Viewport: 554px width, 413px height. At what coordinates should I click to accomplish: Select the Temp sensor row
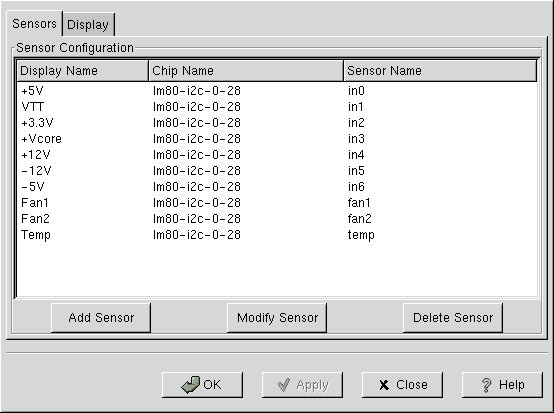click(x=277, y=235)
